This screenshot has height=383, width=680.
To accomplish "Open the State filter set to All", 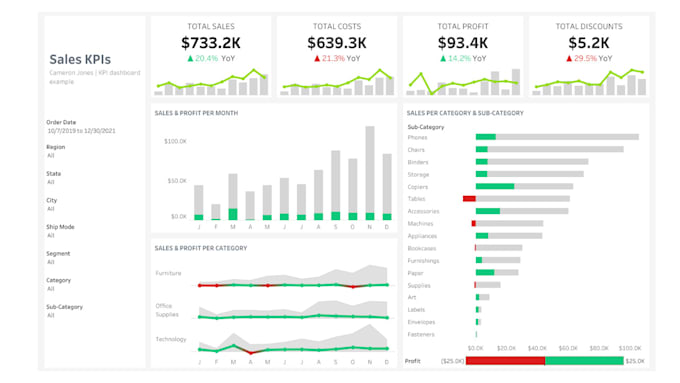I will [51, 182].
